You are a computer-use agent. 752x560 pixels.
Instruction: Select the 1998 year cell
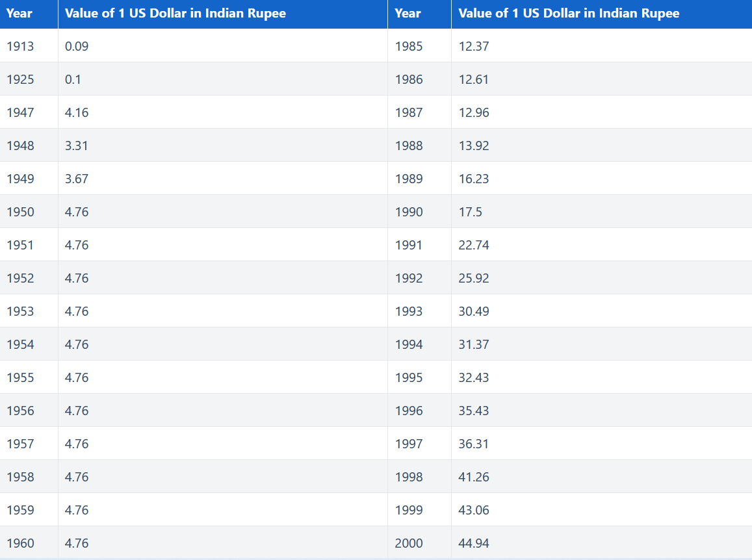click(409, 477)
